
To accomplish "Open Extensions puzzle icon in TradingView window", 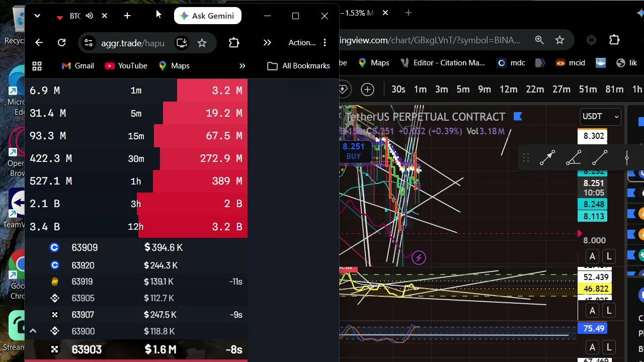I will (614, 40).
